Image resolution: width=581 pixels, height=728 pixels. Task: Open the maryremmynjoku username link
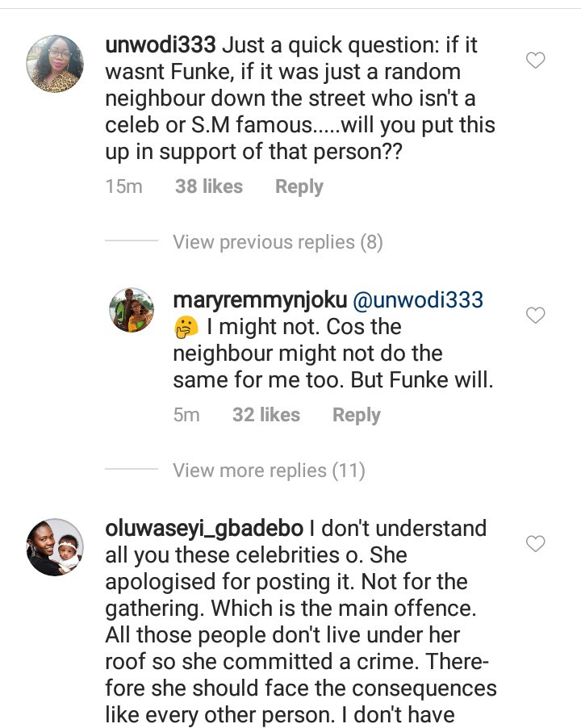258,301
